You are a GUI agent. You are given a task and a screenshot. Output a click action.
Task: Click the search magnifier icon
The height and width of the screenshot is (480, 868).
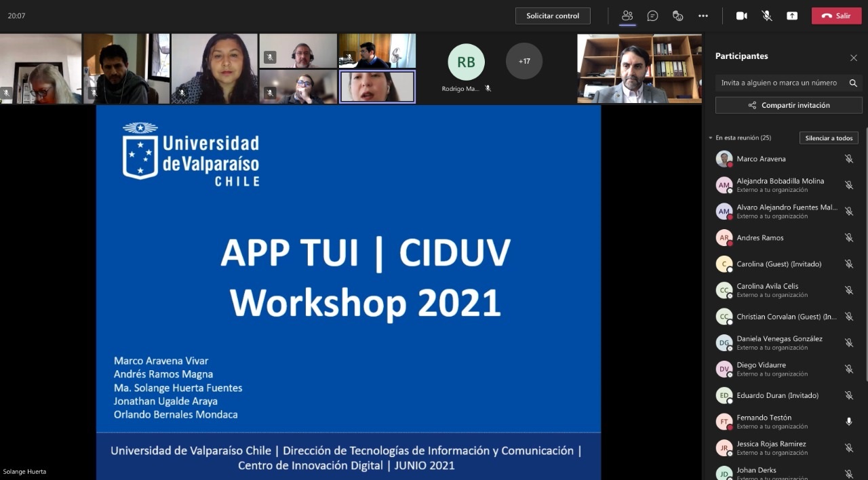pos(853,83)
